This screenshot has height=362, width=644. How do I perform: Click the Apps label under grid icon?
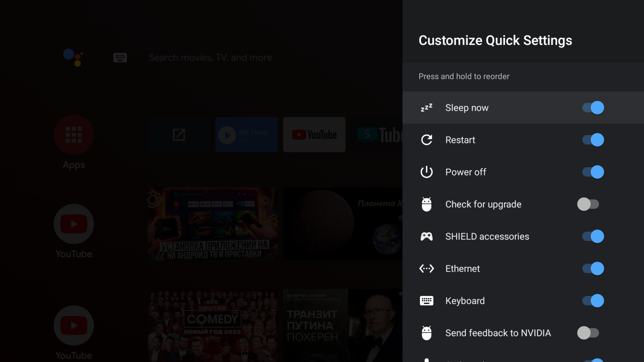coord(74,165)
